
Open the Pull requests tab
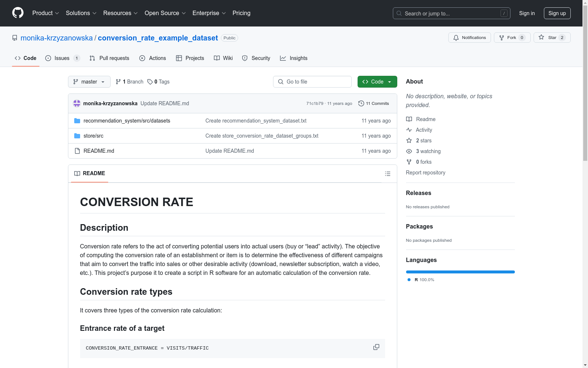110,58
